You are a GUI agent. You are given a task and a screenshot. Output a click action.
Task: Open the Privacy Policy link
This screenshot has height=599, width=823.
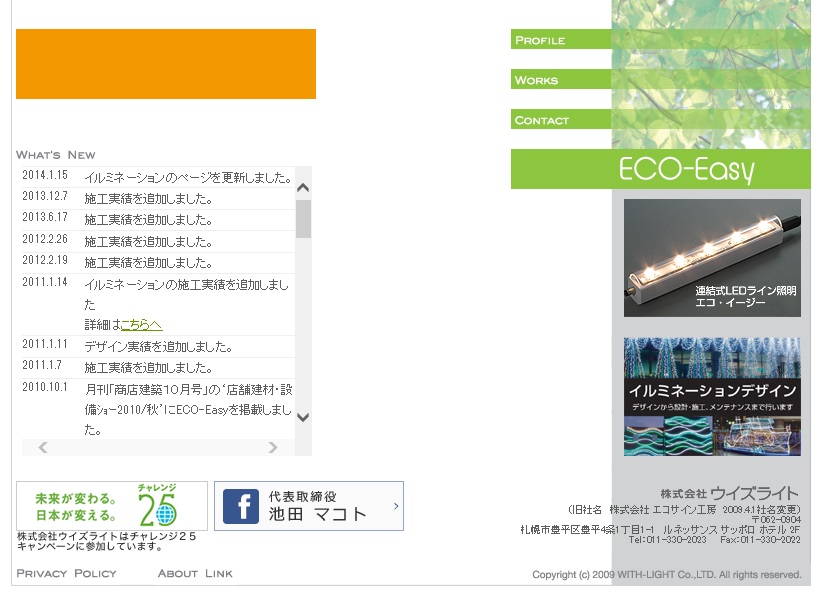pyautogui.click(x=67, y=573)
